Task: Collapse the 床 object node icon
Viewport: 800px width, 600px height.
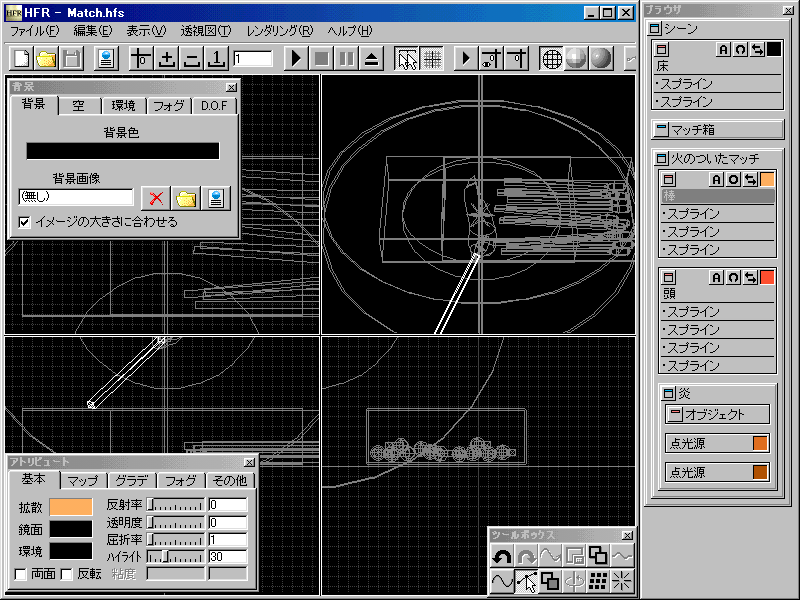Action: coord(662,49)
